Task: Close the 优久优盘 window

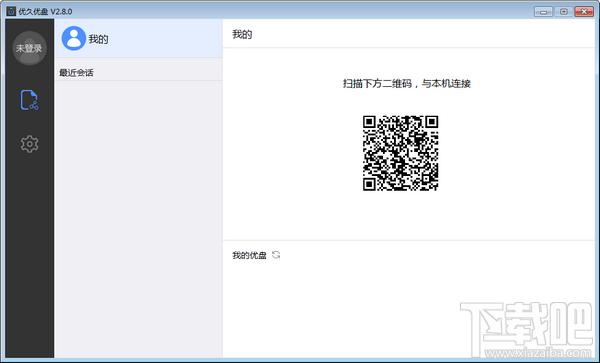Action: (x=584, y=11)
